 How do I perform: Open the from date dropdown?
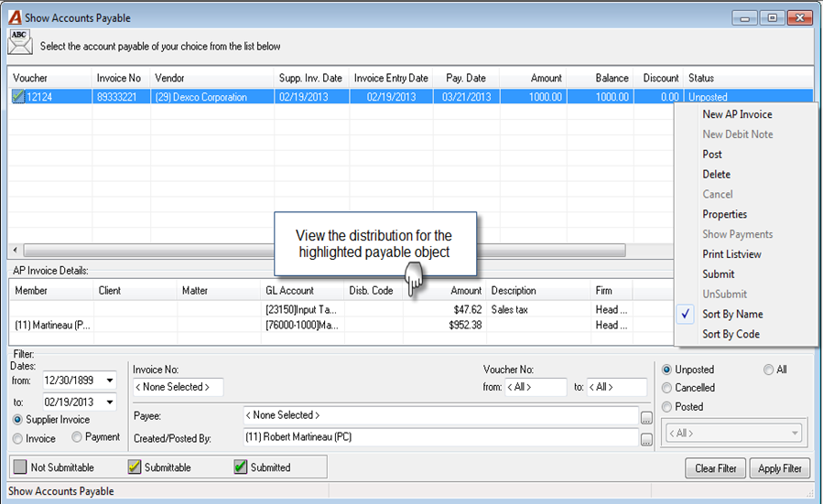coord(110,381)
